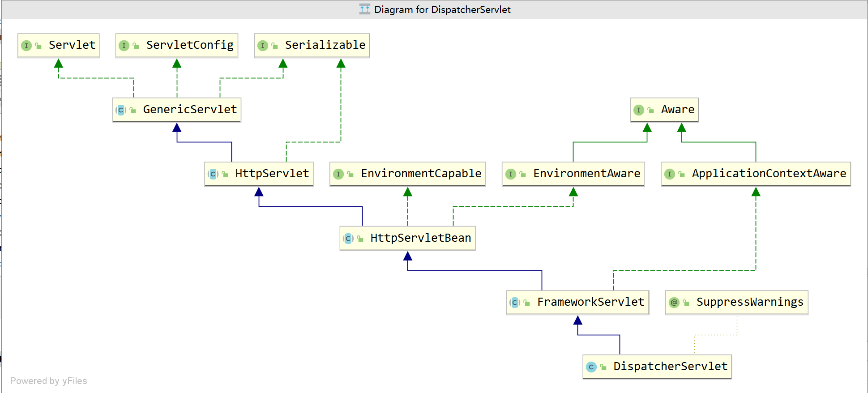The height and width of the screenshot is (393, 868).
Task: Click the interface icon on Aware node
Action: 639,110
